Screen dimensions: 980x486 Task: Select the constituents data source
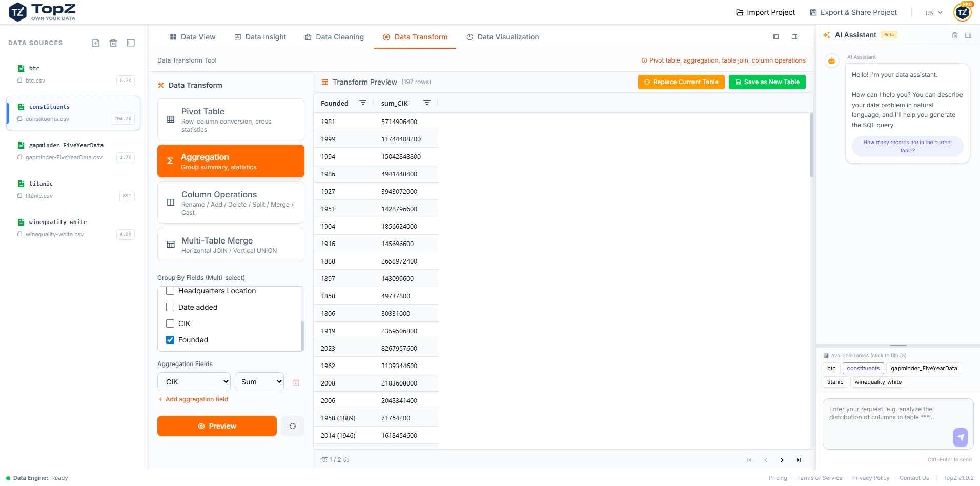click(73, 113)
